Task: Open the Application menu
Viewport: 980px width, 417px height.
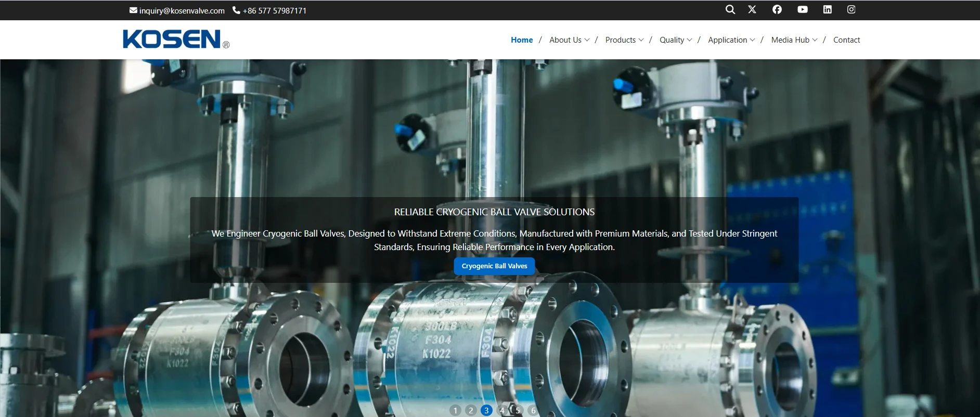Action: click(728, 40)
